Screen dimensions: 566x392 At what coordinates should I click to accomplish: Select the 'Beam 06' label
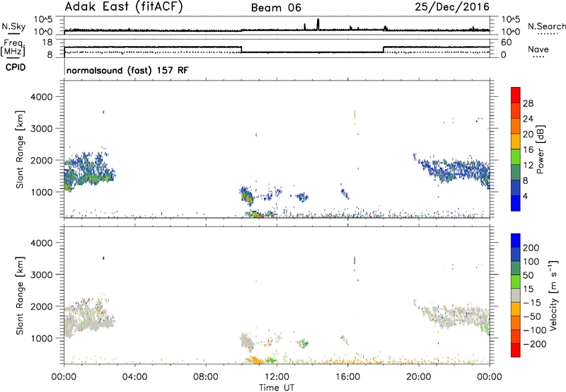(276, 8)
